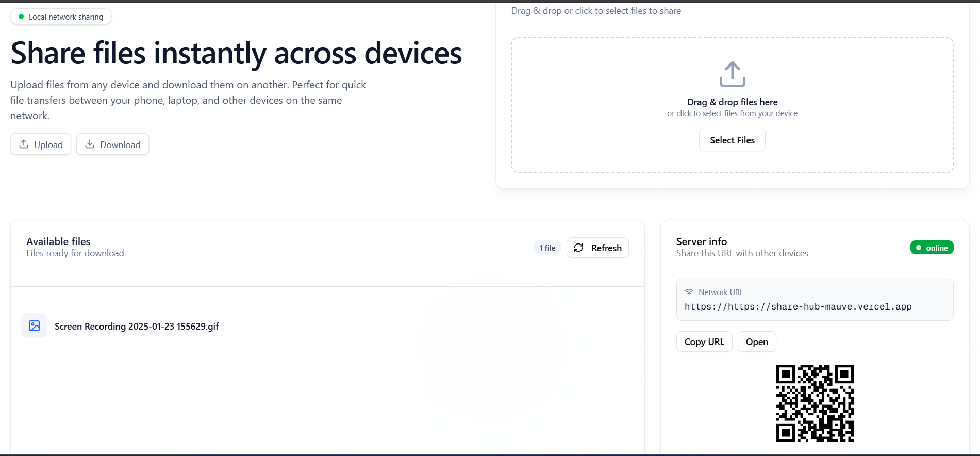Click the upload icon in the Upload button
Viewport: 980px width, 456px height.
pos(24,144)
